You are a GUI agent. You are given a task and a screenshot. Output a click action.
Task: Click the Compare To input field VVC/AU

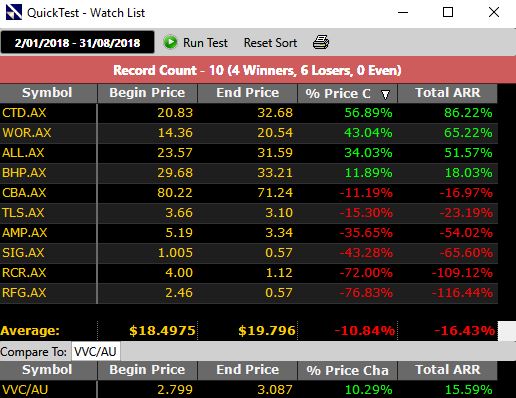tap(96, 352)
